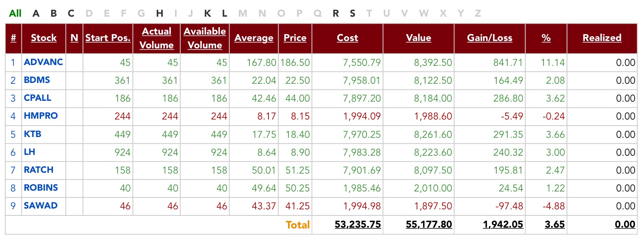Click ADVANC average value 167.80
Image resolution: width=644 pixels, height=237 pixels.
point(261,63)
